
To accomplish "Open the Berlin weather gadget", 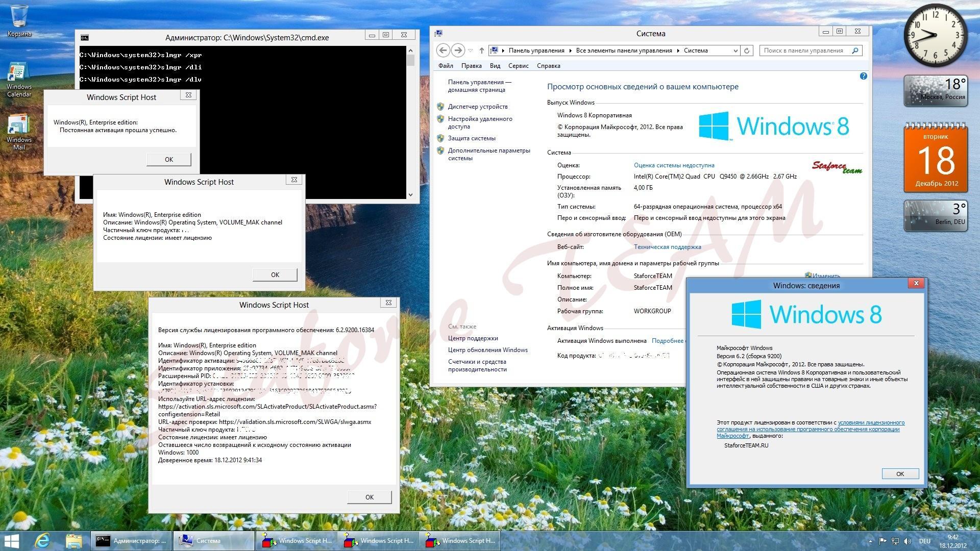I will [x=936, y=215].
